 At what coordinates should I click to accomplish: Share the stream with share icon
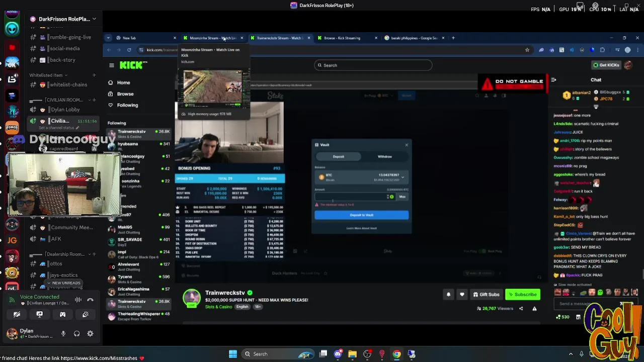[521, 309]
